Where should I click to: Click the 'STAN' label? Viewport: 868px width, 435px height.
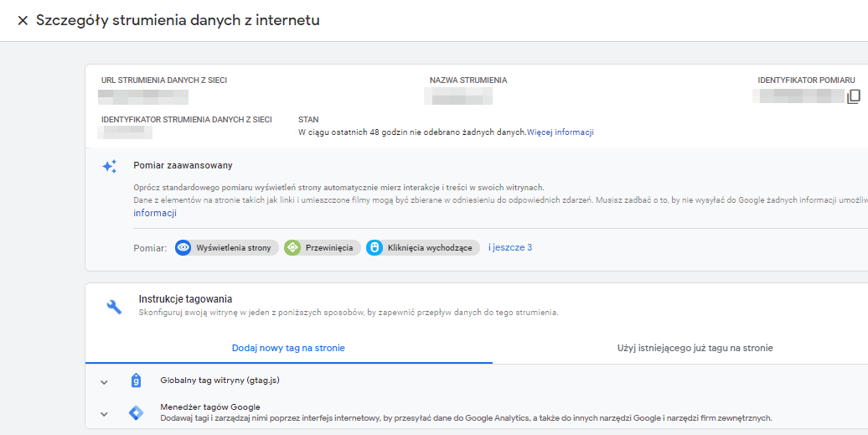[x=308, y=120]
